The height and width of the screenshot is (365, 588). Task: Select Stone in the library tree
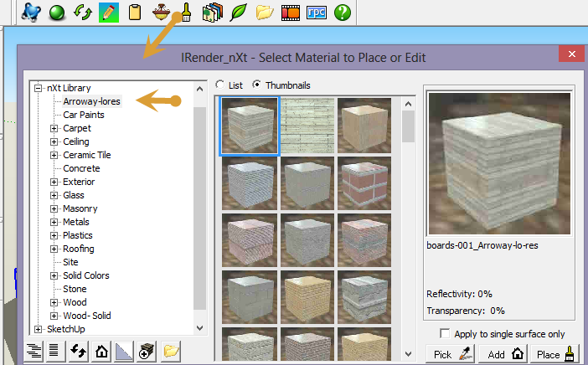coord(75,289)
